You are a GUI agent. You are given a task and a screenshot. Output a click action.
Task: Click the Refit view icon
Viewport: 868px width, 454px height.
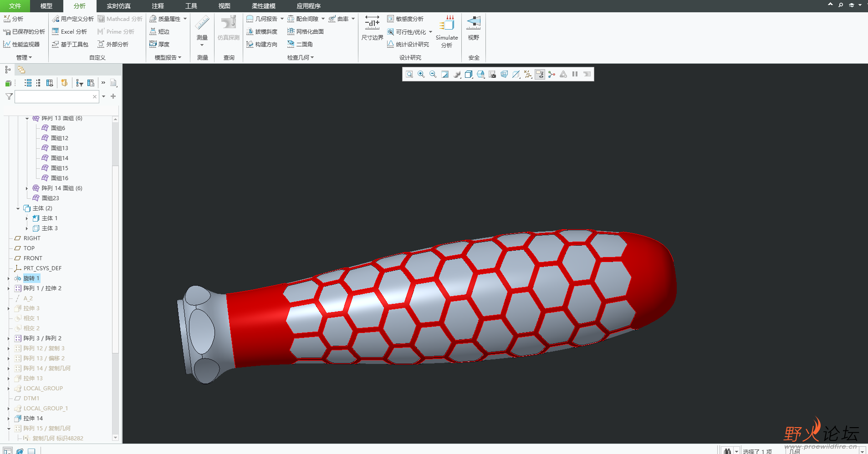(x=409, y=74)
